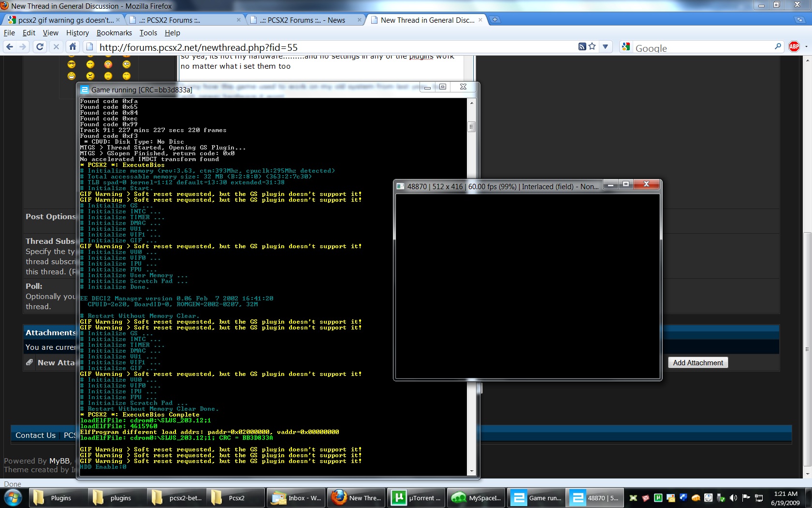Screen dimensions: 812x508
Task: Open the pcsx2-beta folder taskbar button
Action: [x=177, y=498]
